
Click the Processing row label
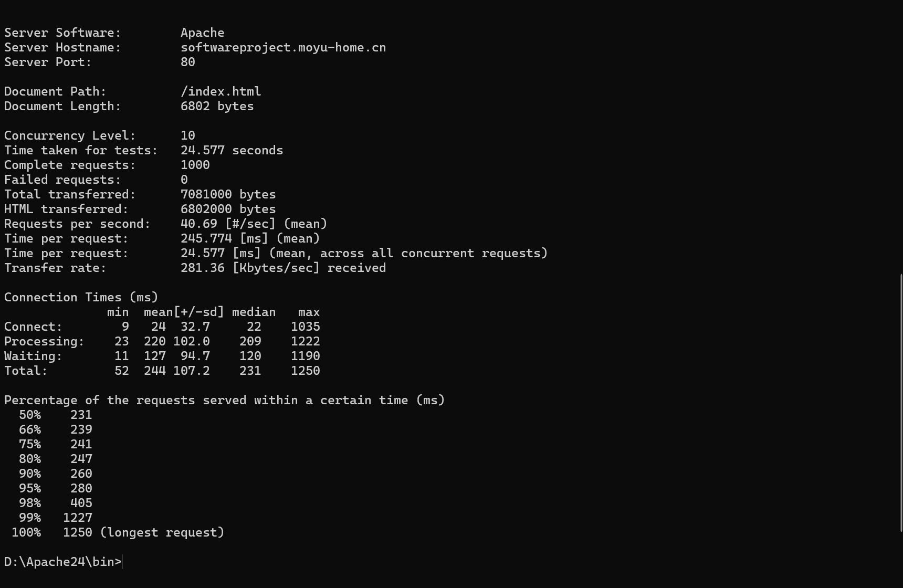(x=44, y=341)
